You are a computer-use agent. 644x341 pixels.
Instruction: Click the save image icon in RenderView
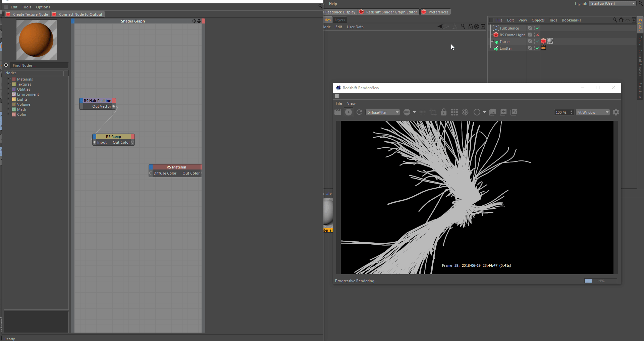(x=492, y=112)
